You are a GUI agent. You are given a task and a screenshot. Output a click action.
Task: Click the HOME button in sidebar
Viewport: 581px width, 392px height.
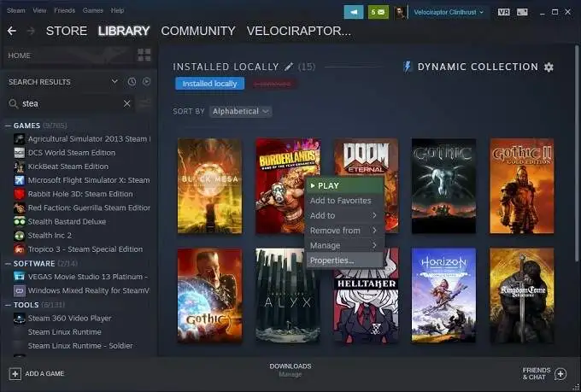coord(20,56)
